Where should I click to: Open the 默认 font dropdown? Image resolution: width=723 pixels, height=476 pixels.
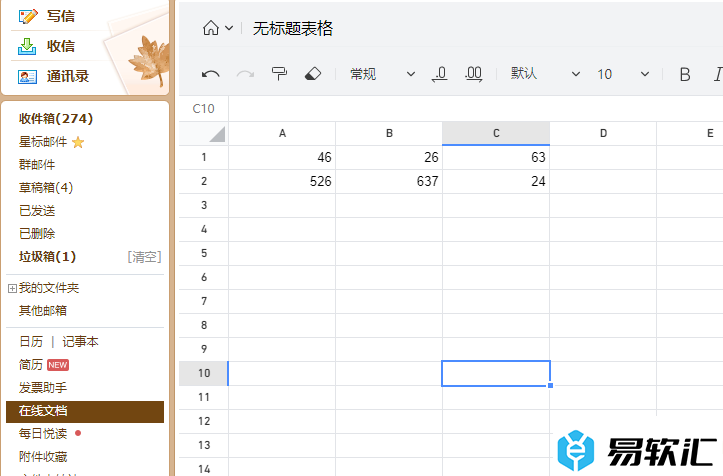click(x=545, y=74)
